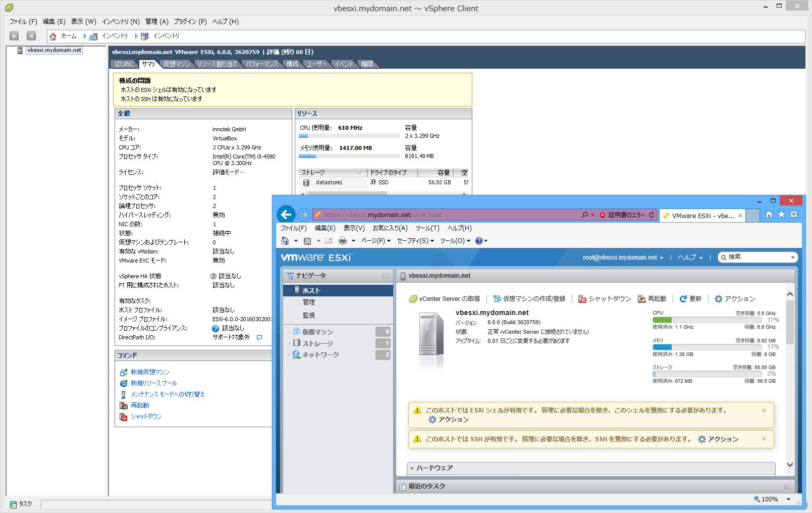Select 監視 under ホスト in navigator
Image resolution: width=812 pixels, height=513 pixels.
tap(308, 315)
